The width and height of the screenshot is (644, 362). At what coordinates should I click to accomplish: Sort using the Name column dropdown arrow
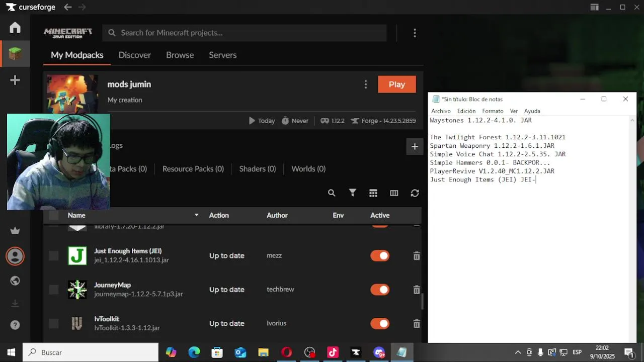[196, 215]
